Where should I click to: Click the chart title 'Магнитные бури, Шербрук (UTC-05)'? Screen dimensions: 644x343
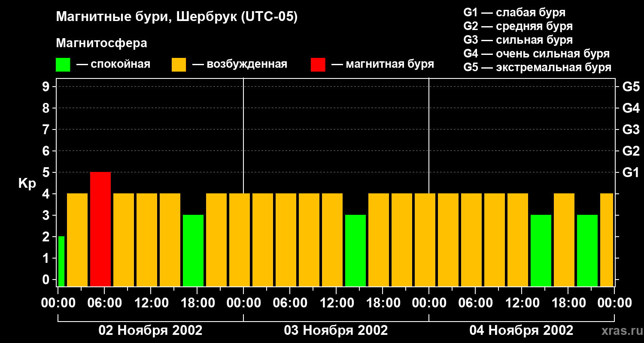click(176, 17)
